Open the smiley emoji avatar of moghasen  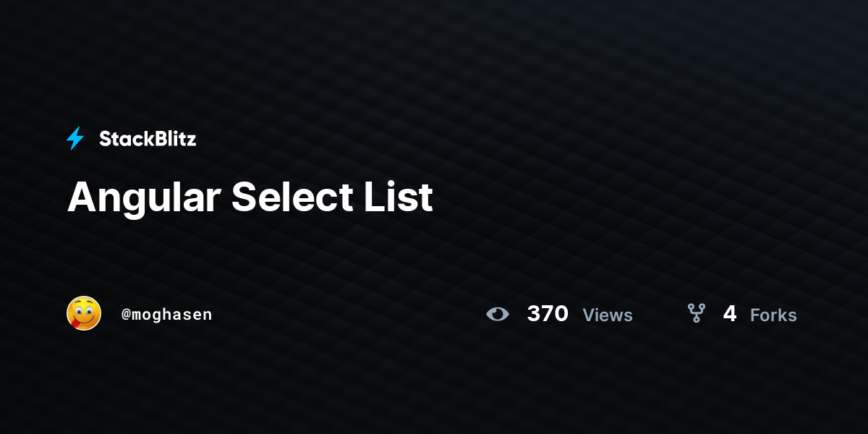pyautogui.click(x=84, y=313)
